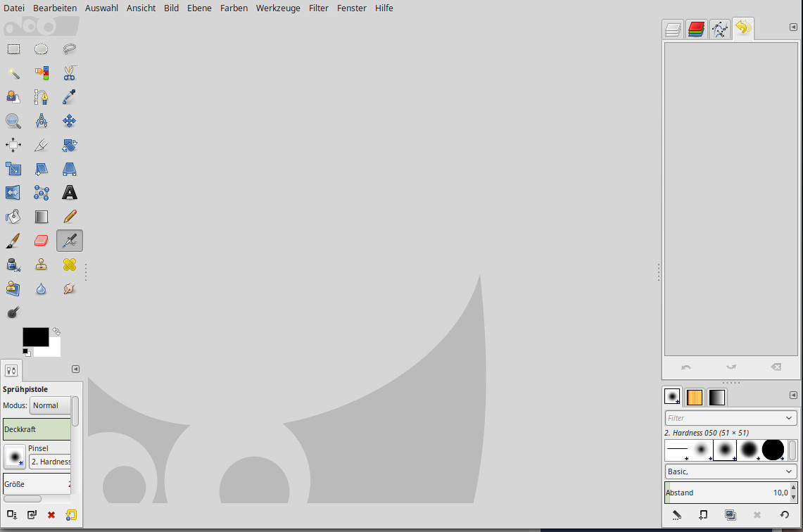Select the Color Picker eyedropper tool
Screen dimensions: 803x532
pos(69,97)
